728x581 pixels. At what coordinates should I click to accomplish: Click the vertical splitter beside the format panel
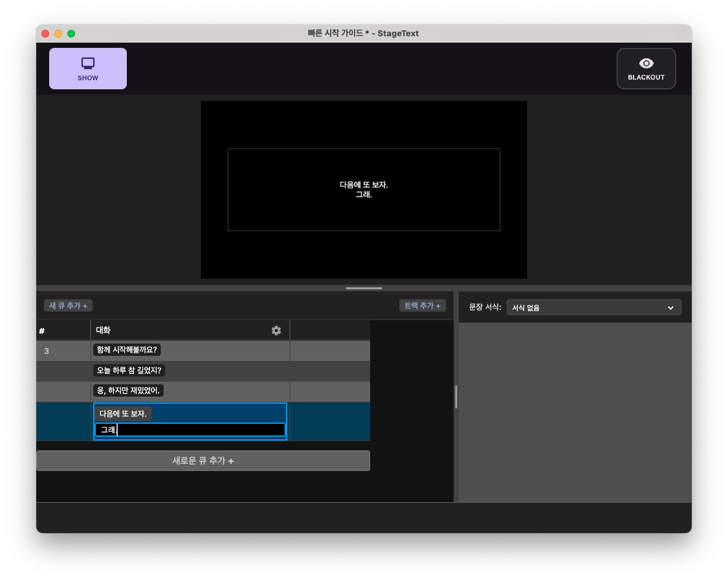pyautogui.click(x=456, y=397)
